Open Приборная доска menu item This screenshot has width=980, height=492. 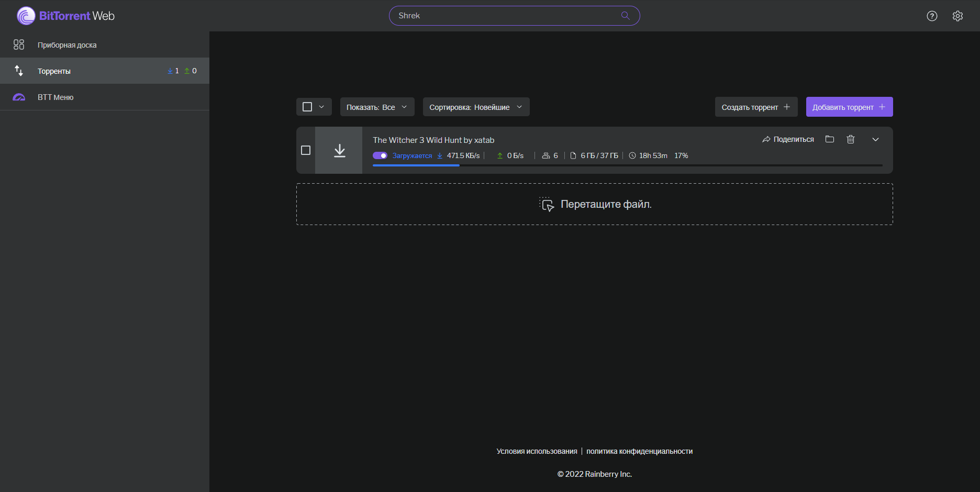pos(105,44)
